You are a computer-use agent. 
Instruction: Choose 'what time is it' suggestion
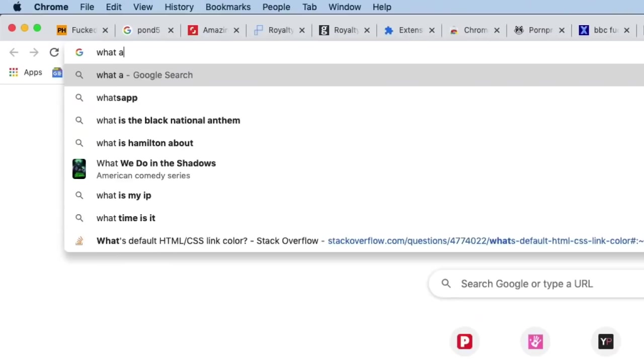pos(354,218)
